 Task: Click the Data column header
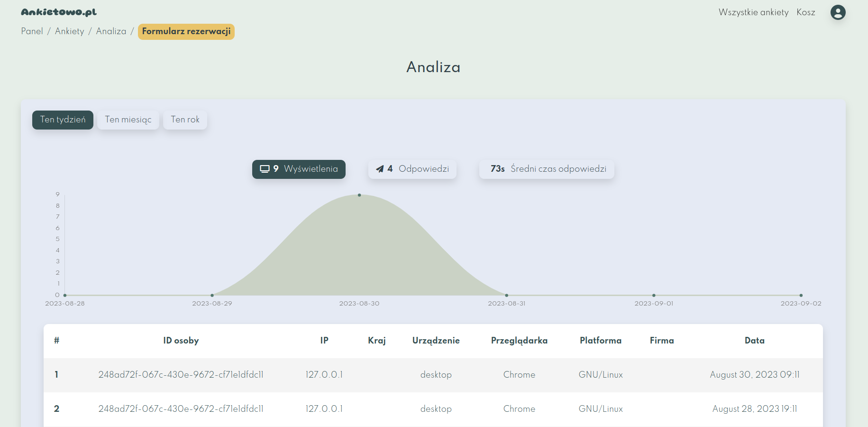[x=754, y=341]
